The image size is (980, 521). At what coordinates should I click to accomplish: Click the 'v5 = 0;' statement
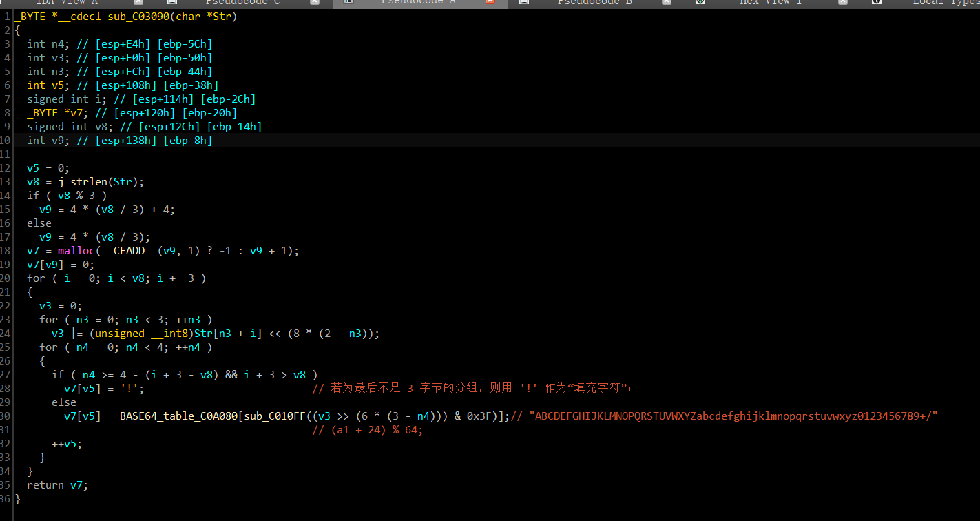click(x=49, y=168)
